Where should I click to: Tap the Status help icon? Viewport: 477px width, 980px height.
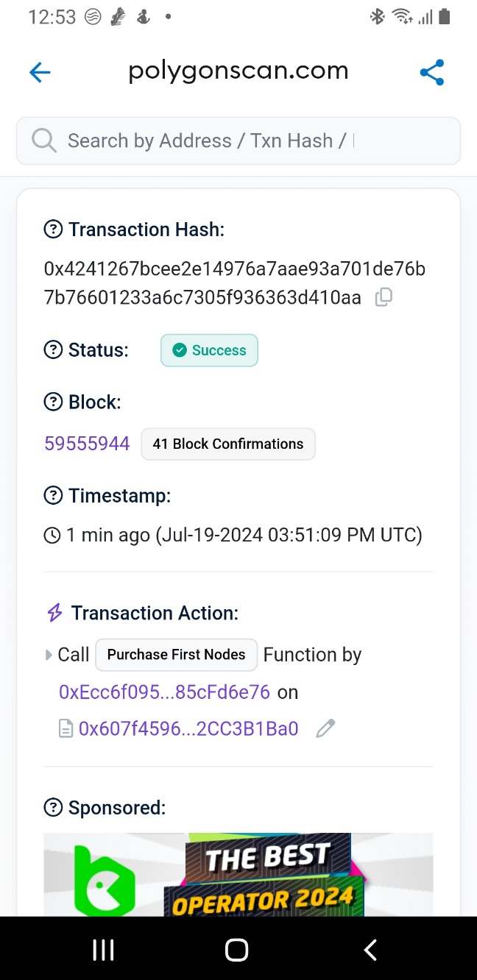(x=53, y=350)
